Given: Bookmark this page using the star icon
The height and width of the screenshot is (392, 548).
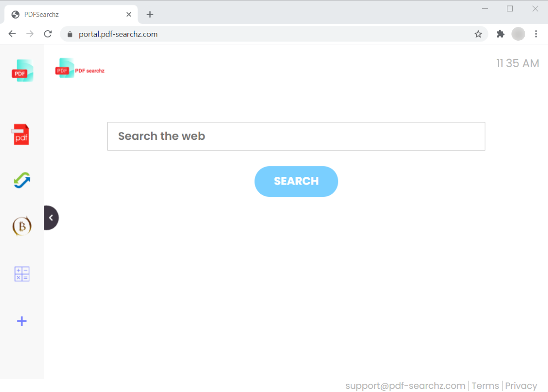Looking at the screenshot, I should point(478,34).
